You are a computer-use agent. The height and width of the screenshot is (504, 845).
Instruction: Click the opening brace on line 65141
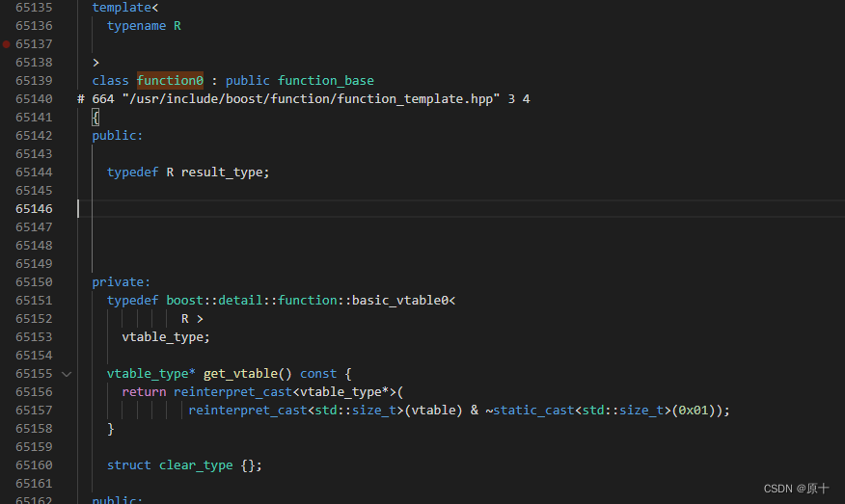[95, 118]
